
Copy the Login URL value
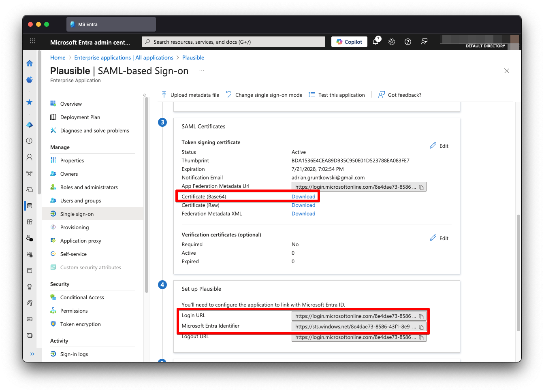[421, 316]
